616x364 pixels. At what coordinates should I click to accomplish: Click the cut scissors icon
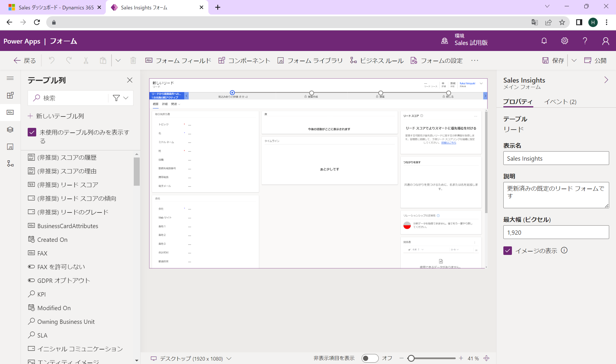pos(86,60)
